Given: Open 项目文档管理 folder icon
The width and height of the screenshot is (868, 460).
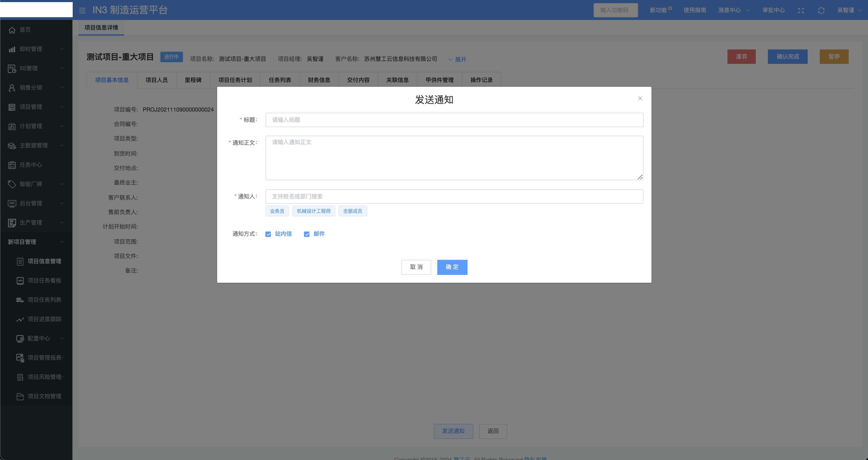Looking at the screenshot, I should pyautogui.click(x=20, y=396).
